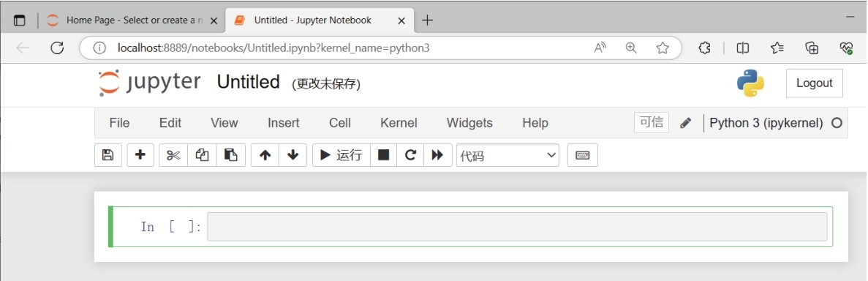The height and width of the screenshot is (281, 868).
Task: Add page to favorites star icon
Action: coord(663,48)
